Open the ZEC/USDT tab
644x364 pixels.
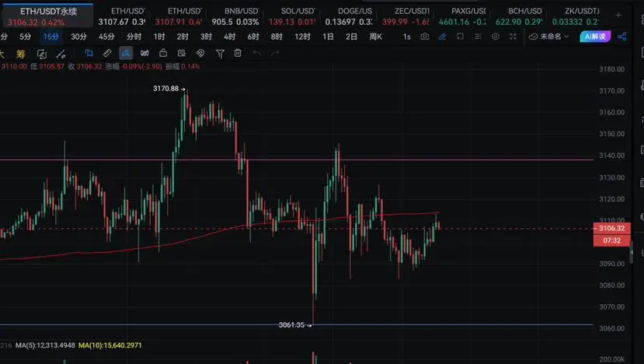(406, 16)
